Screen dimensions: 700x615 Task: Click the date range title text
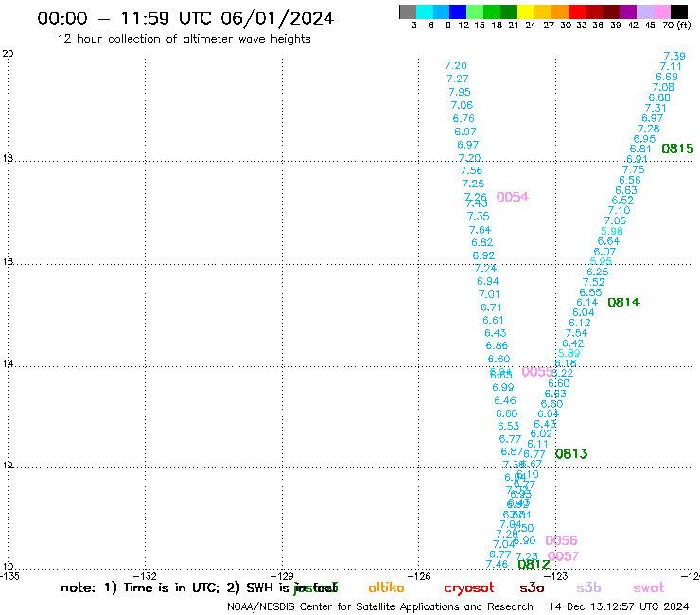coord(185,18)
